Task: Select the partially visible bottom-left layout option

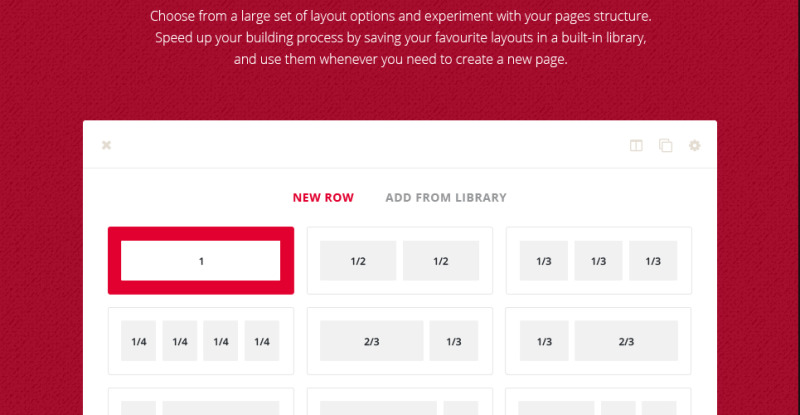Action: [201, 402]
